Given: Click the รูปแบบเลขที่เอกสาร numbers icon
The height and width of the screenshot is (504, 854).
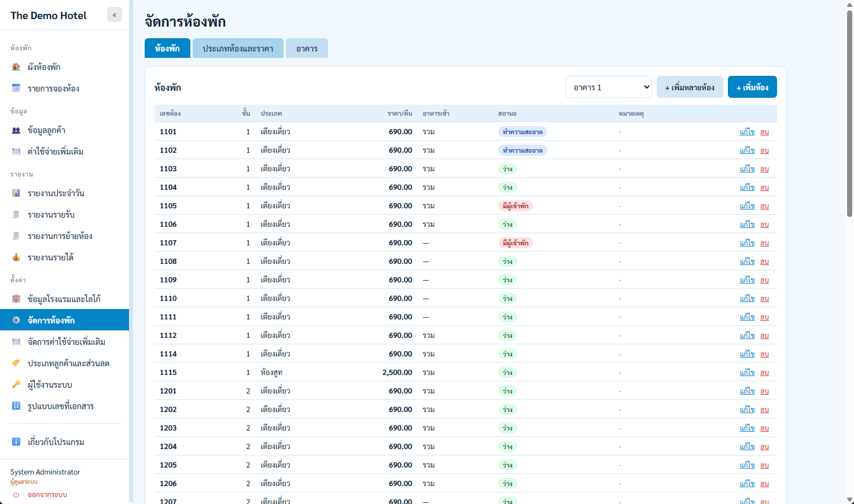Looking at the screenshot, I should tap(16, 406).
